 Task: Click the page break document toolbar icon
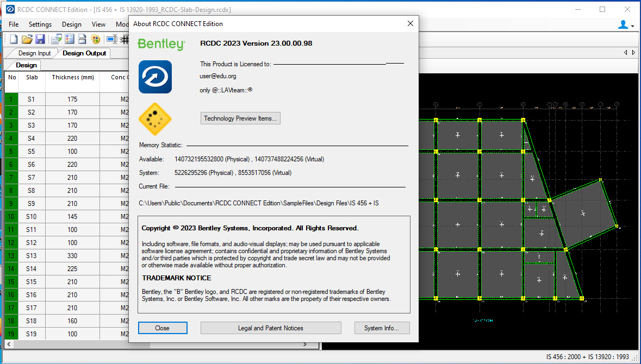82,39
